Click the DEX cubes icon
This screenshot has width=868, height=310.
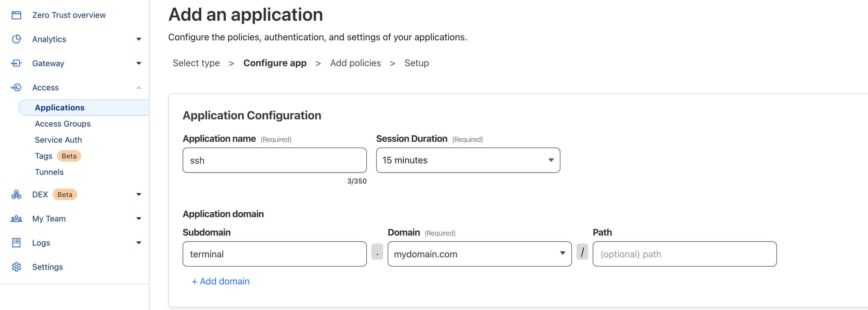coord(16,195)
